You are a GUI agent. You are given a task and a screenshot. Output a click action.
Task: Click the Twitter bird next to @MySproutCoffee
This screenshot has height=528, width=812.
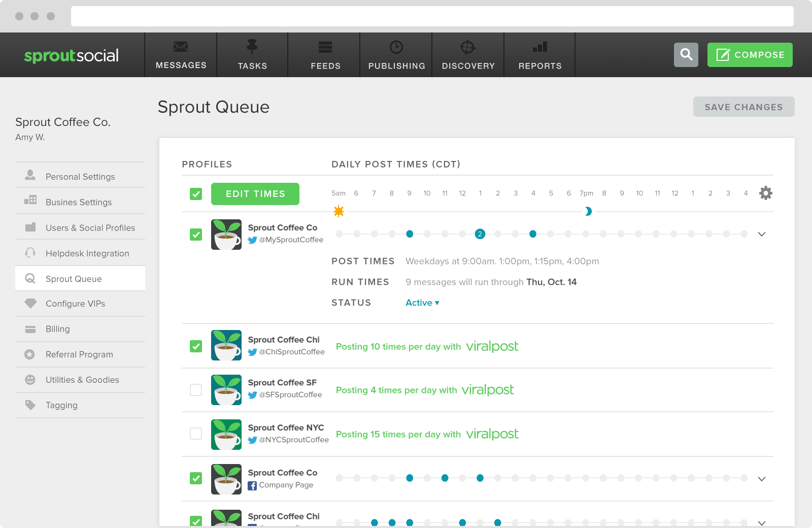tap(252, 240)
